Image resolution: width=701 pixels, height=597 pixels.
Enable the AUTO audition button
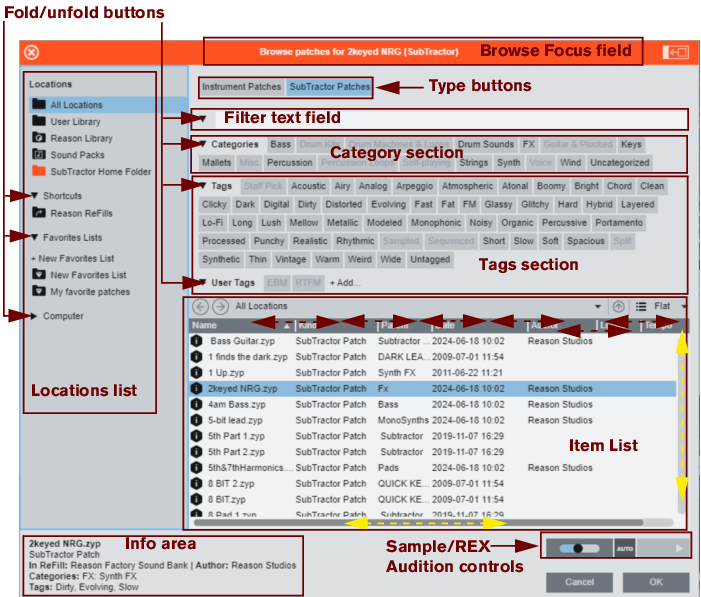[x=625, y=548]
